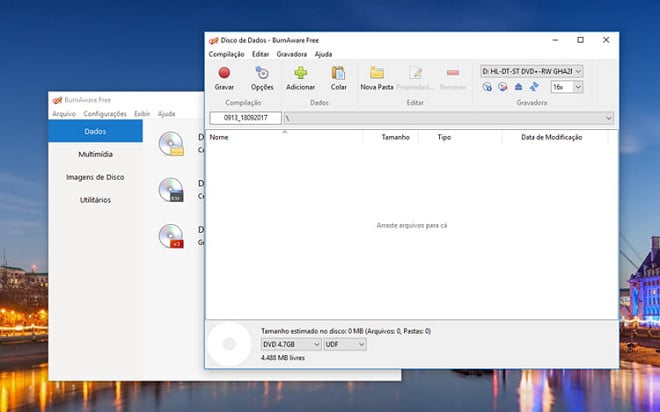Open Ajuda menu in BurnAware Free main window
The width and height of the screenshot is (660, 412).
click(x=166, y=114)
